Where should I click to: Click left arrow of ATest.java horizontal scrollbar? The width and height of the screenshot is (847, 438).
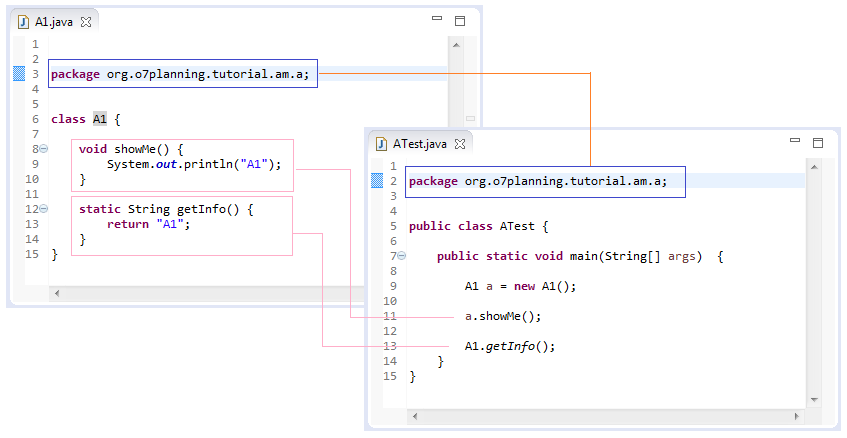(415, 416)
